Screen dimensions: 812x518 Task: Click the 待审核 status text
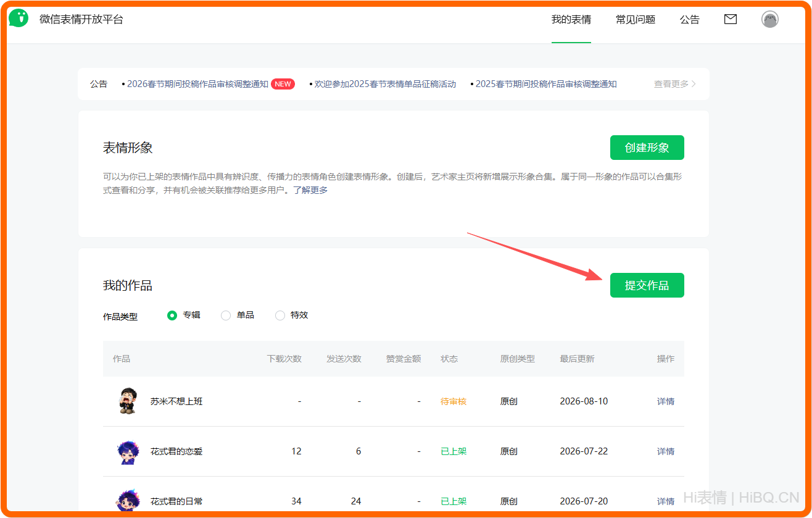point(454,401)
